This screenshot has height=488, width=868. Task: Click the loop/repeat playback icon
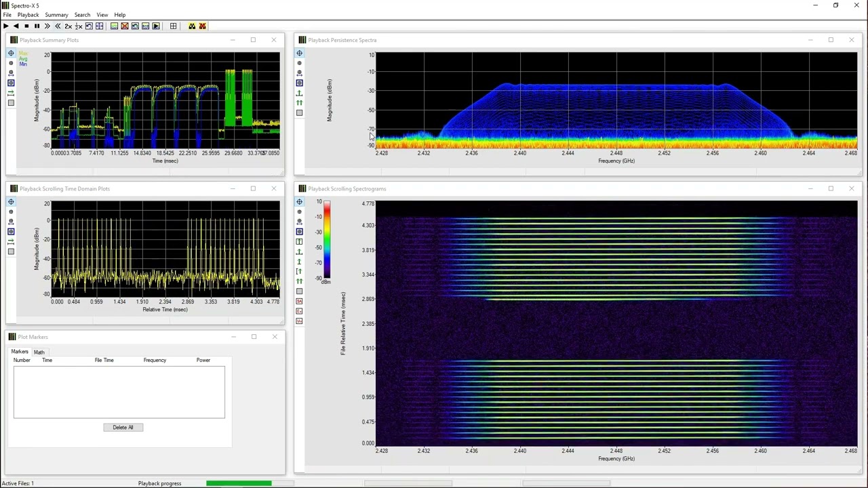tap(89, 26)
